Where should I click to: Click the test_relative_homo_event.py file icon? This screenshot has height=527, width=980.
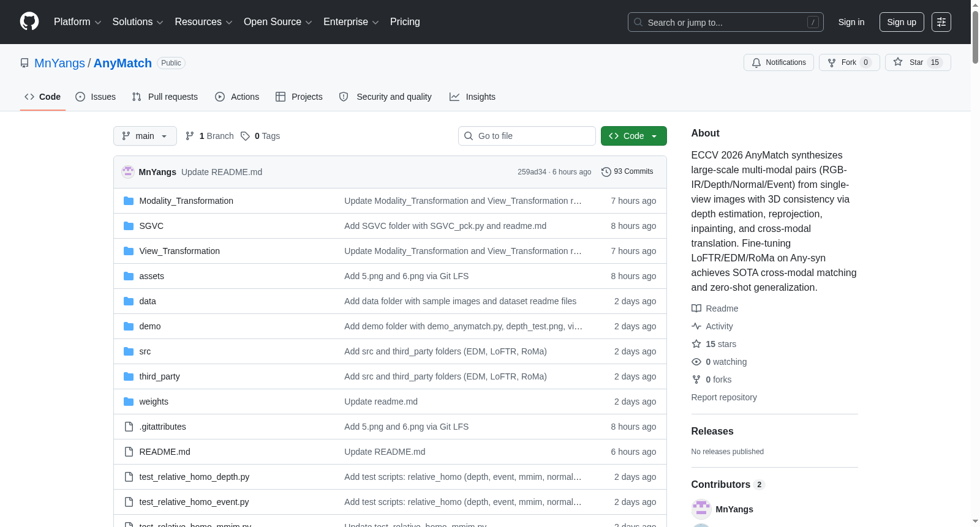[129, 502]
